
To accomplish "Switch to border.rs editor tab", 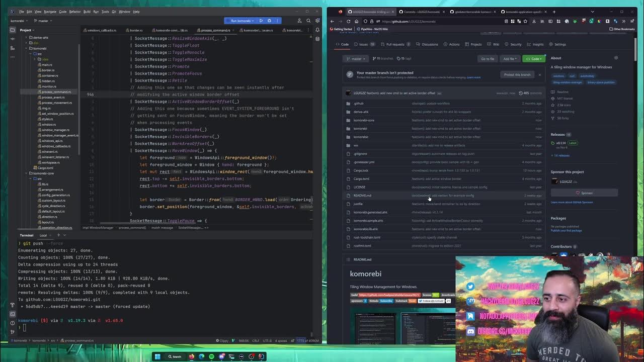I will [x=135, y=30].
